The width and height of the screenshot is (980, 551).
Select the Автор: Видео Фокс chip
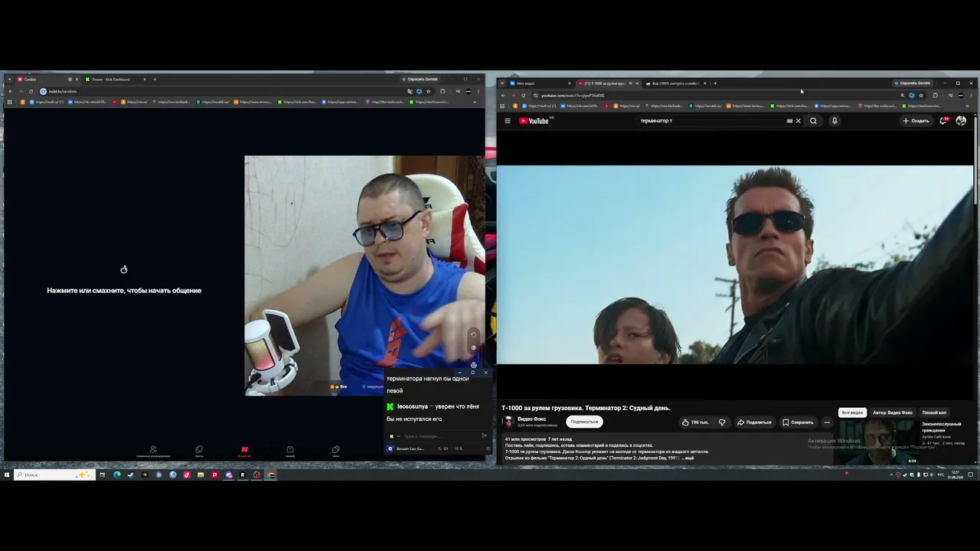click(x=893, y=412)
